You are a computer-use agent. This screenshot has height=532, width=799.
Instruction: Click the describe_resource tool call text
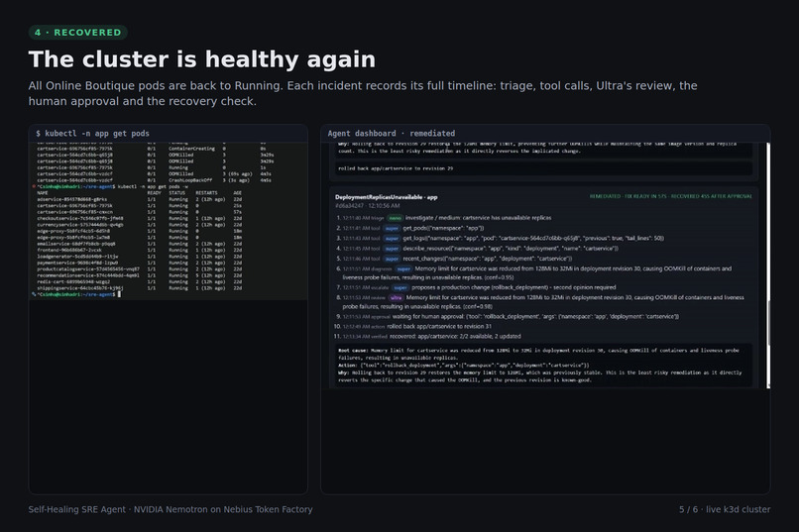coord(511,249)
